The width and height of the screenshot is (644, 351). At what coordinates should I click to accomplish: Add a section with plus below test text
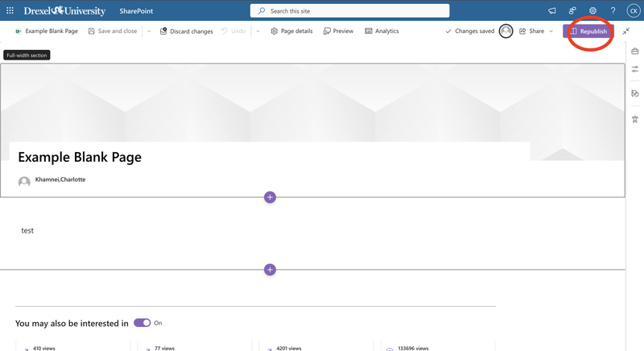point(270,270)
